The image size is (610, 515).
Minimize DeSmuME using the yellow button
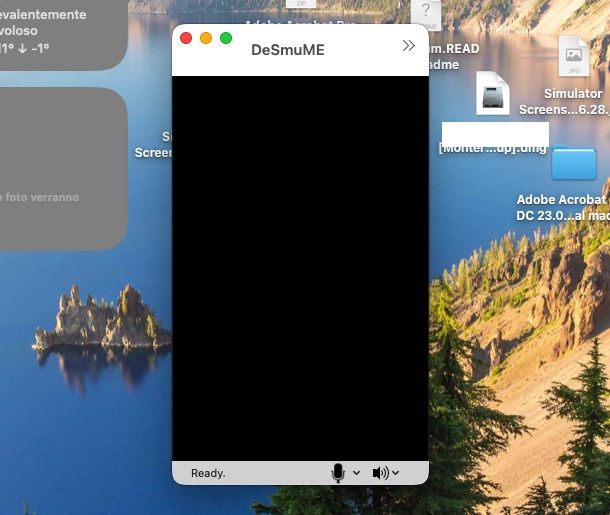[x=206, y=38]
